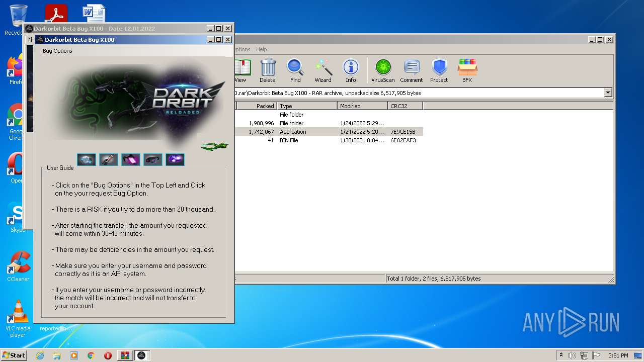Click the Protect shield icon in WinRAR
This screenshot has height=362, width=644.
(x=439, y=71)
